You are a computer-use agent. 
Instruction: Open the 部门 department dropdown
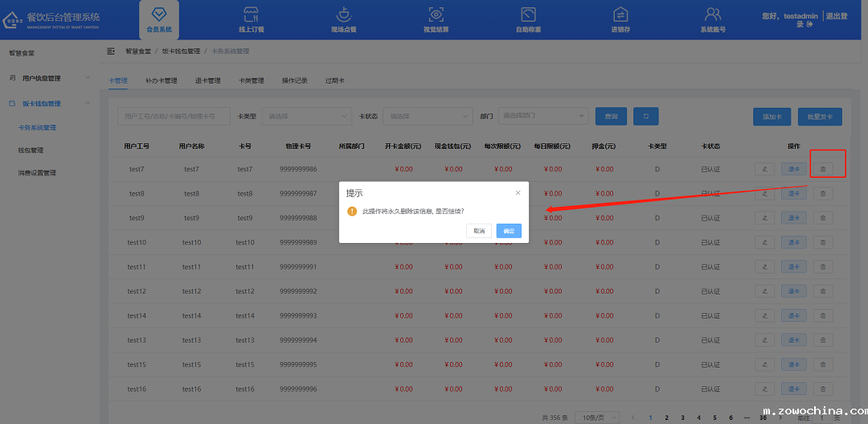[543, 116]
